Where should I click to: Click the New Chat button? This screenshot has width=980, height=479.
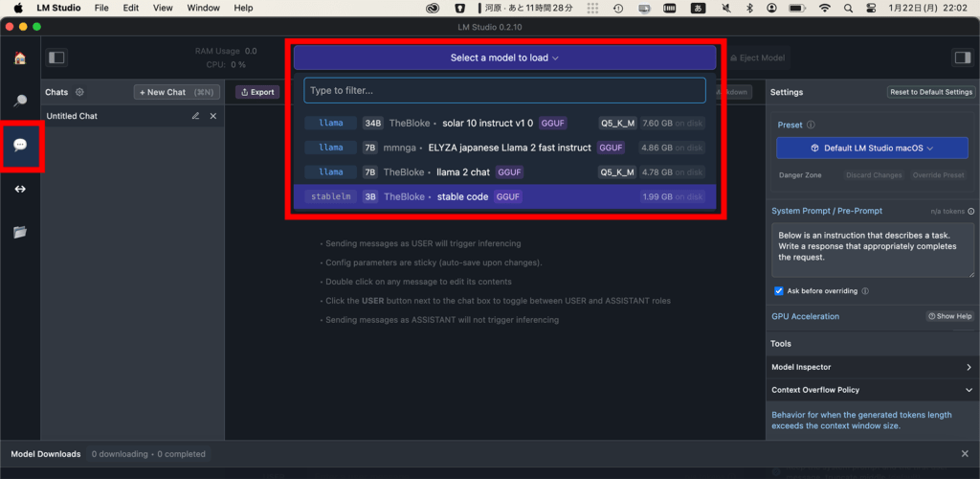[x=177, y=92]
